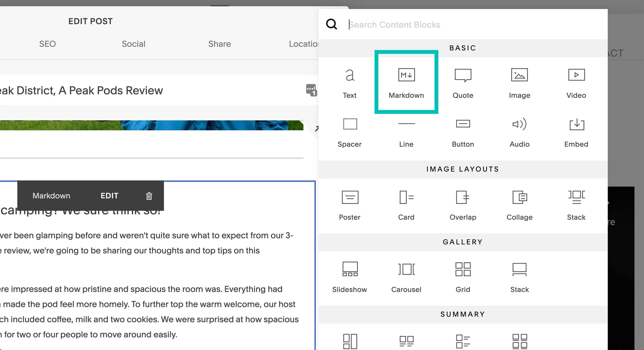Image resolution: width=644 pixels, height=350 pixels.
Task: Choose the Quote block
Action: click(x=463, y=83)
